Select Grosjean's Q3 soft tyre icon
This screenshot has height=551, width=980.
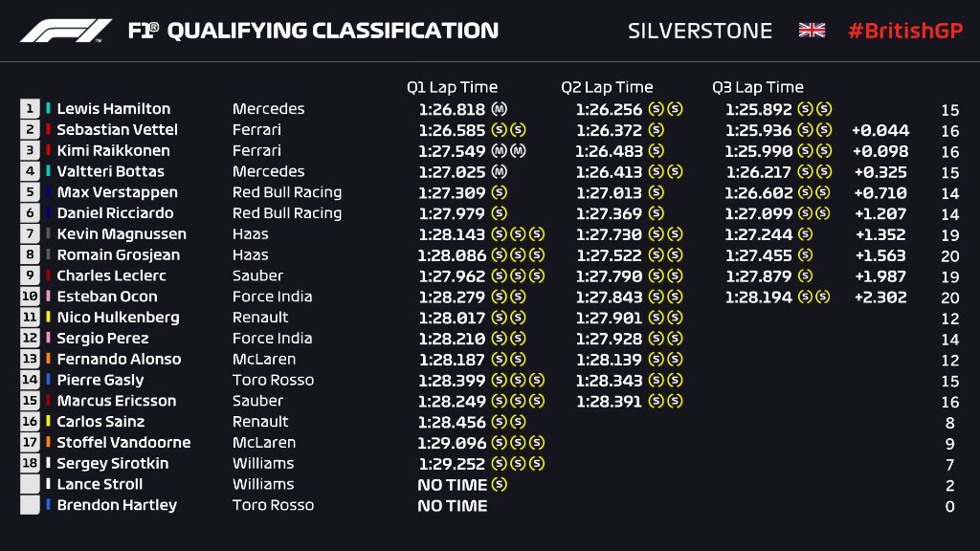tap(806, 255)
